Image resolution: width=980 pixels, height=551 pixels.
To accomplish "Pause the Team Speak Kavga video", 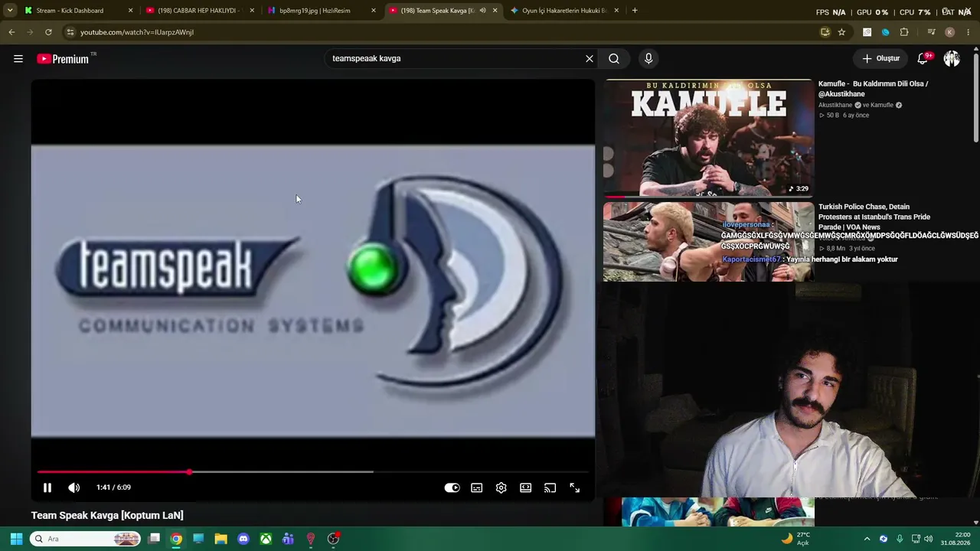I will 47,487.
